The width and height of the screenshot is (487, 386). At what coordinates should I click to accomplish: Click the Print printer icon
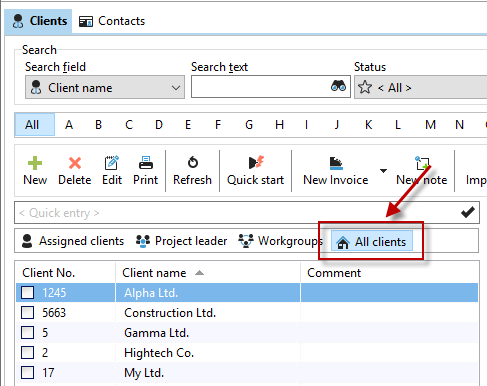click(146, 163)
